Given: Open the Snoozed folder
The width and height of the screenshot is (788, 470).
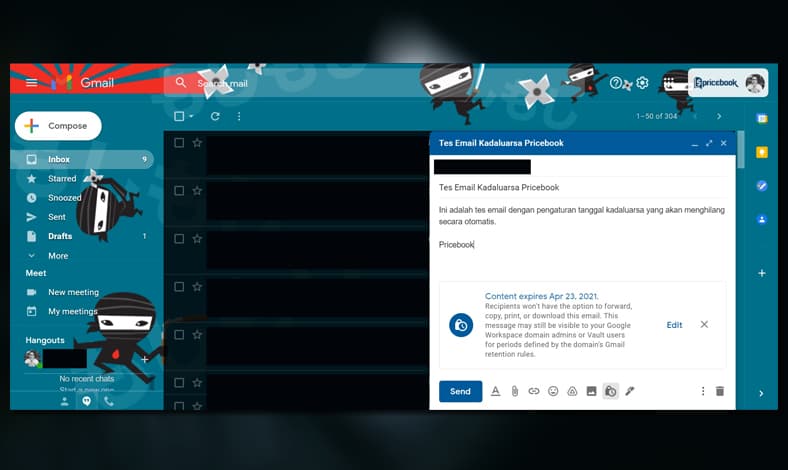Looking at the screenshot, I should [64, 198].
